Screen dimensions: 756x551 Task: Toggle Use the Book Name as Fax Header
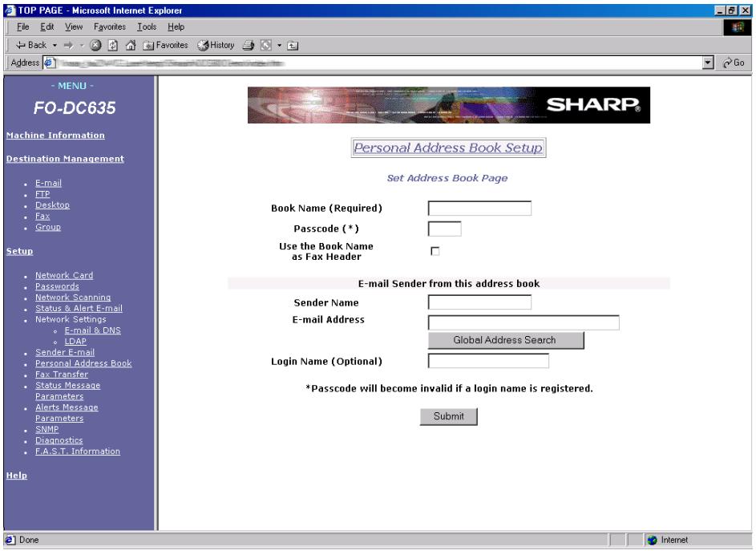tap(435, 251)
